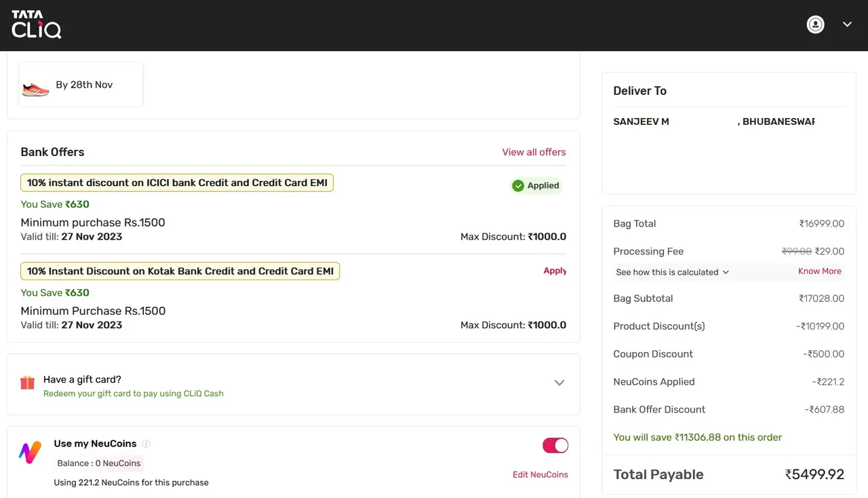
Task: Click the info icon beside Use my NeuCoins
Action: click(146, 444)
